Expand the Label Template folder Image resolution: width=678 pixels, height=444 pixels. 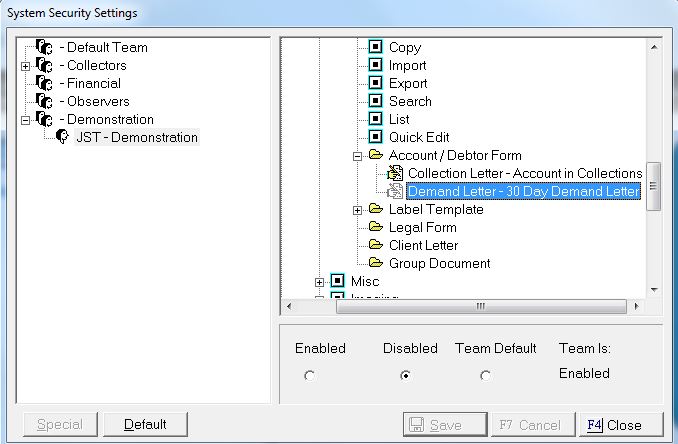pos(357,209)
